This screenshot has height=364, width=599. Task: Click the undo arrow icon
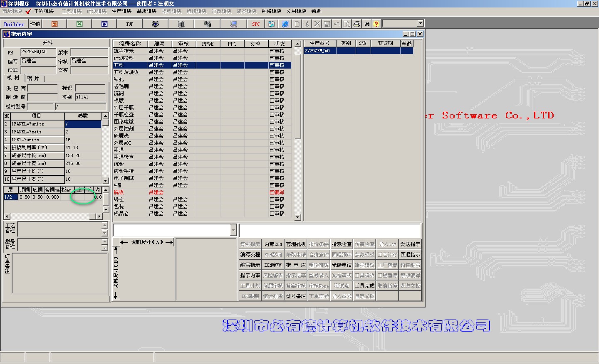point(337,24)
